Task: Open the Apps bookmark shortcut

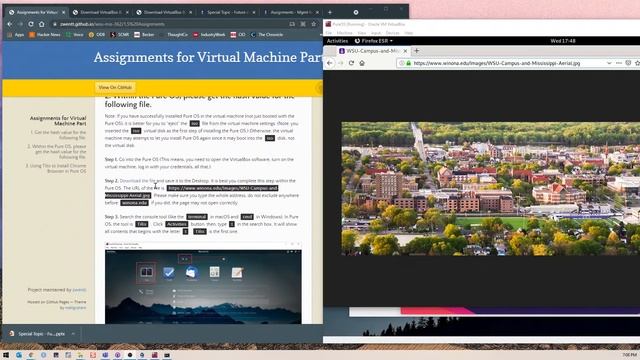Action: click(16, 35)
